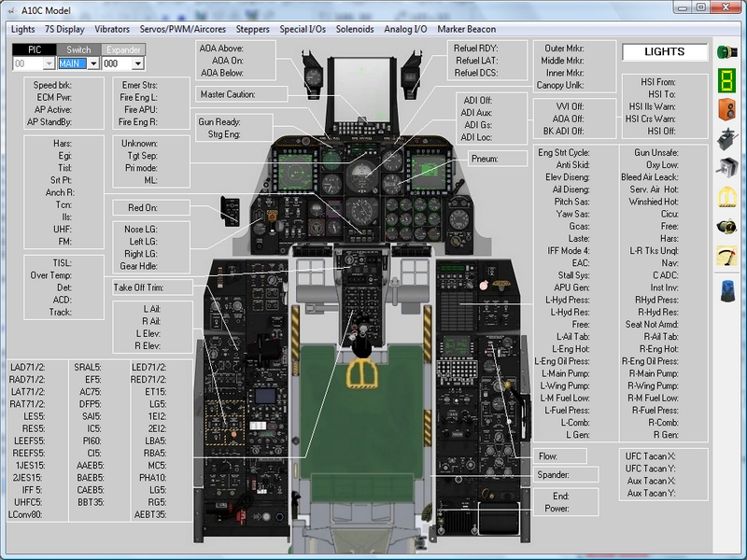Image resolution: width=747 pixels, height=560 pixels.
Task: Click the End label above Power
Action: point(561,497)
